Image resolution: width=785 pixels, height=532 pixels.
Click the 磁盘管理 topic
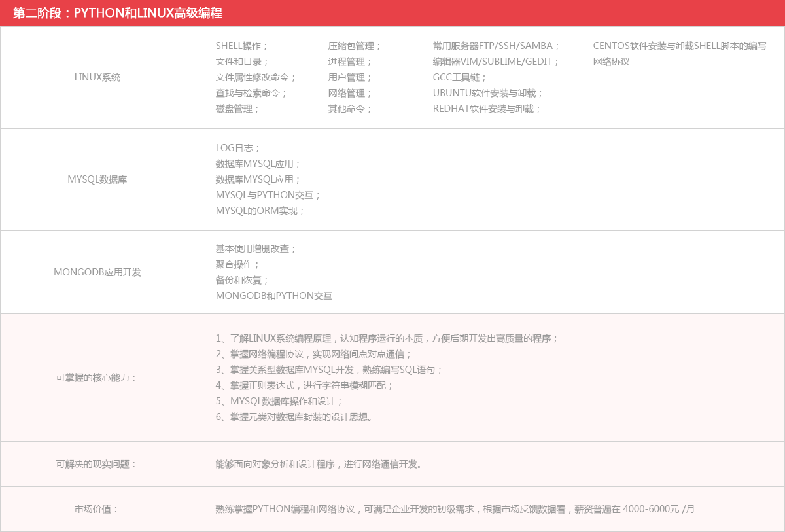[x=237, y=109]
